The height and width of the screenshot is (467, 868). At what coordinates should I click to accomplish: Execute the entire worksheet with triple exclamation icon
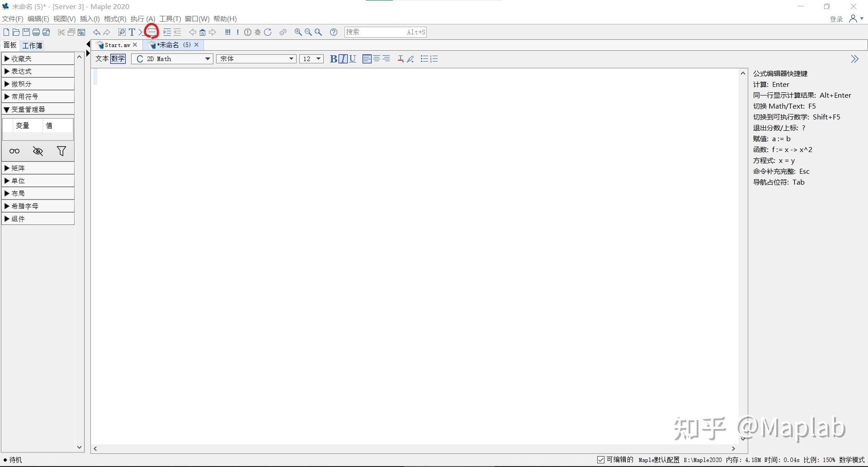pyautogui.click(x=228, y=32)
